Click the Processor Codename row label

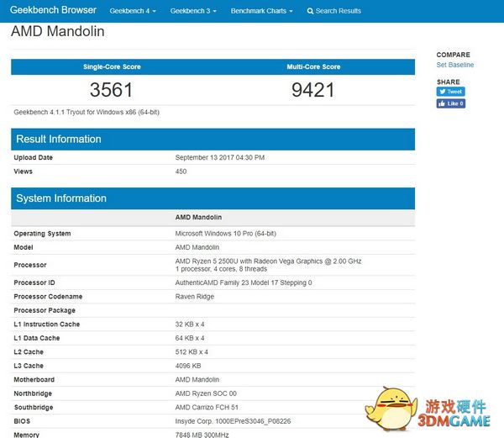[48, 297]
